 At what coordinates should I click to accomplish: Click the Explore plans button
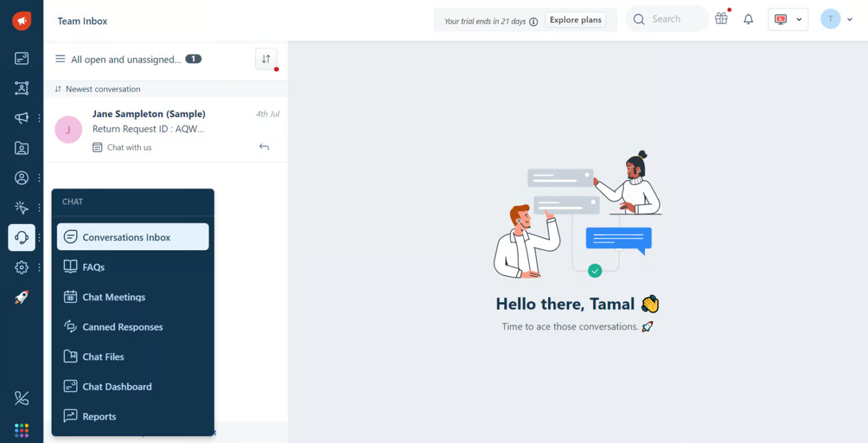(575, 20)
